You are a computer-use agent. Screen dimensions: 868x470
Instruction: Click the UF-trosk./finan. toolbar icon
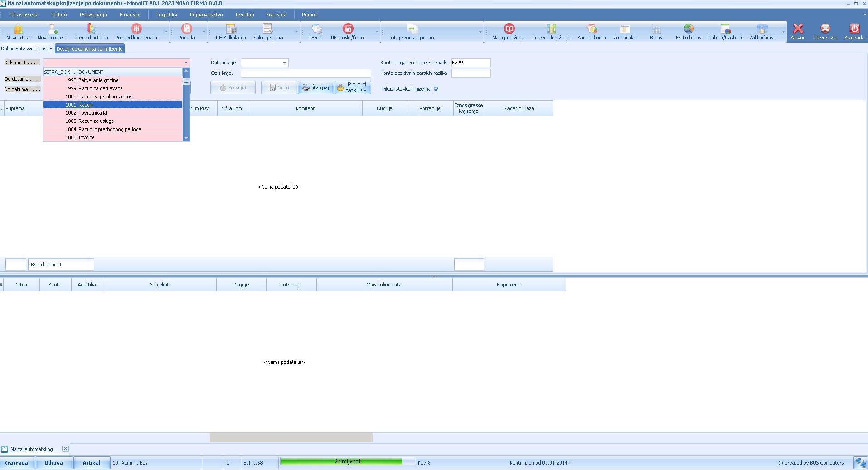coord(348,32)
